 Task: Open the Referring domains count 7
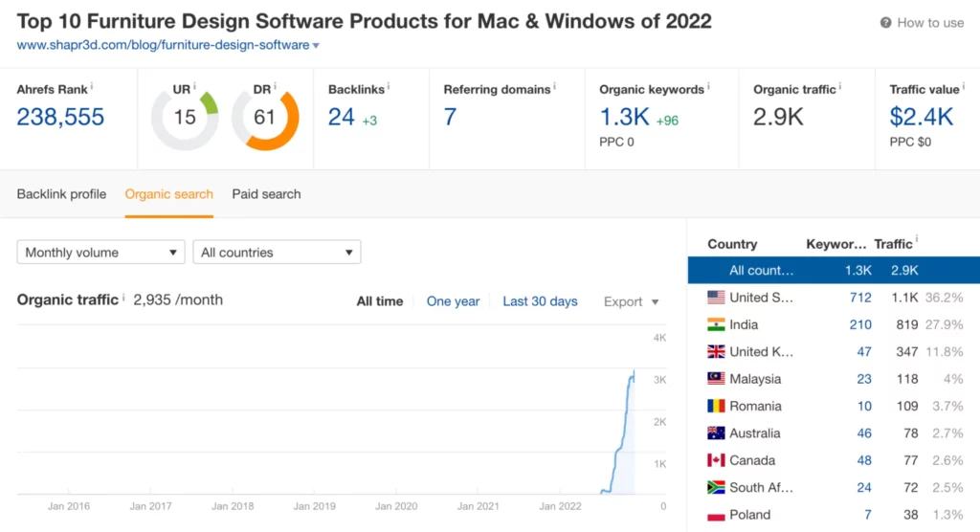pyautogui.click(x=450, y=117)
